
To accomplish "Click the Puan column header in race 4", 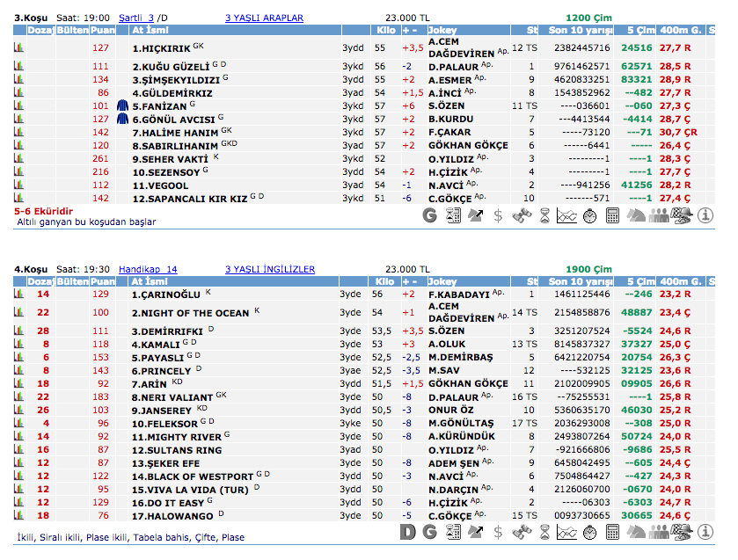I will (x=102, y=282).
